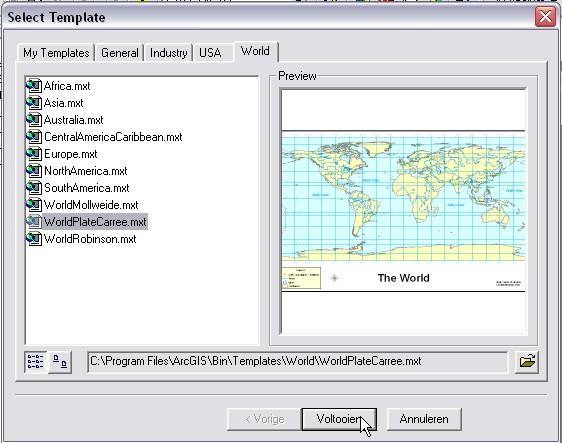Open the browse folder button
Image resolution: width=562 pixels, height=443 pixels.
(527, 361)
